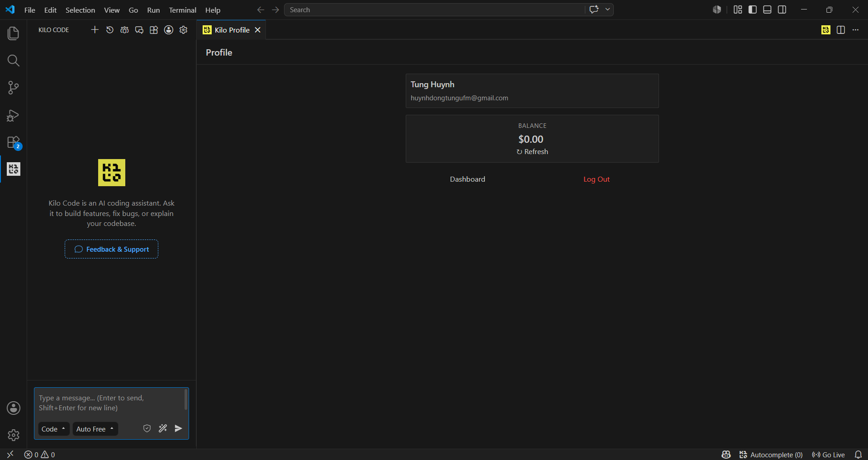Screen dimensions: 868x460
Task: Toggle the secondary side bar visibility
Action: tap(782, 9)
